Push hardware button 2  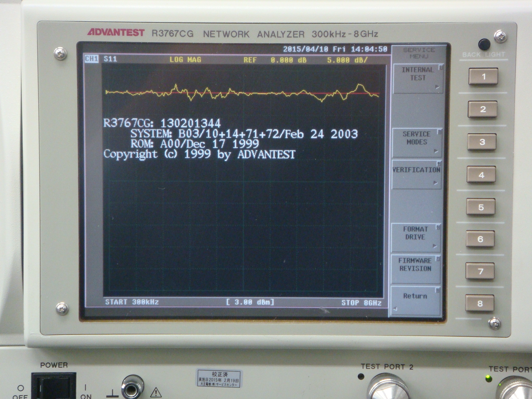point(483,109)
